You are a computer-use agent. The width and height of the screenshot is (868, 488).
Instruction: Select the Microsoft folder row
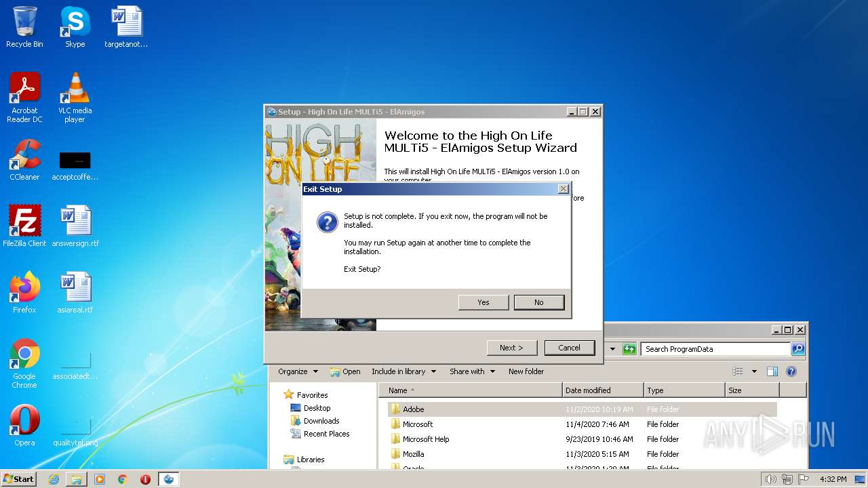[x=582, y=424]
